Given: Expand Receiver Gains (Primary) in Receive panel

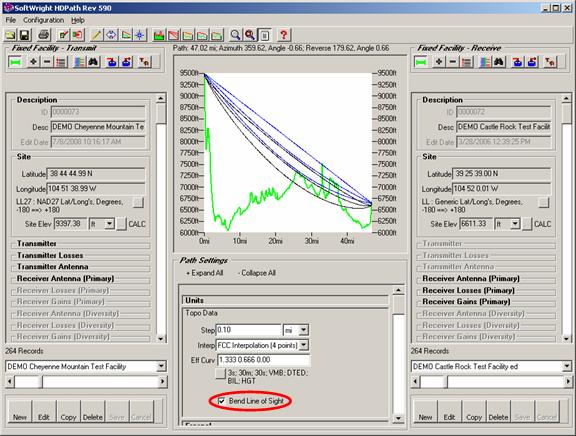Looking at the screenshot, I should (x=466, y=302).
